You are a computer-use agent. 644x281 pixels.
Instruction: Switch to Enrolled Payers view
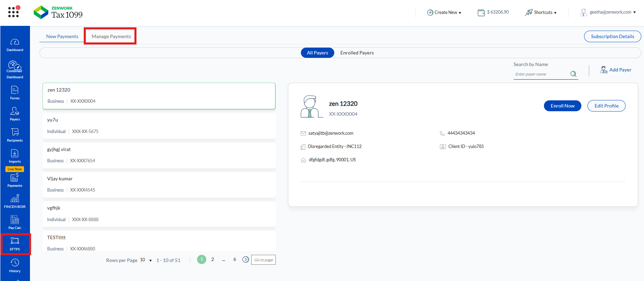click(357, 53)
